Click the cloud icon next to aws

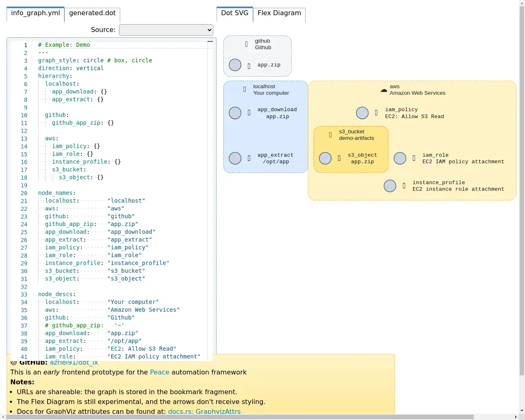pos(384,90)
